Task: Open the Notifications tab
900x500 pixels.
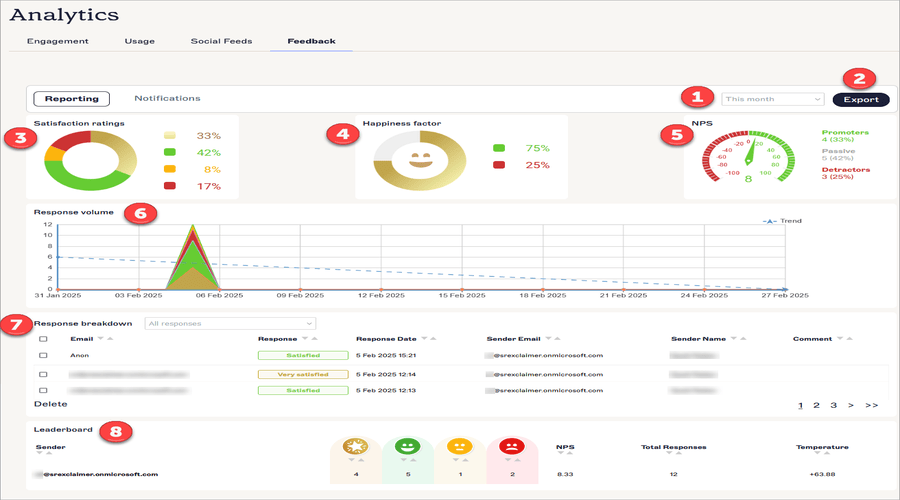Action: [167, 98]
